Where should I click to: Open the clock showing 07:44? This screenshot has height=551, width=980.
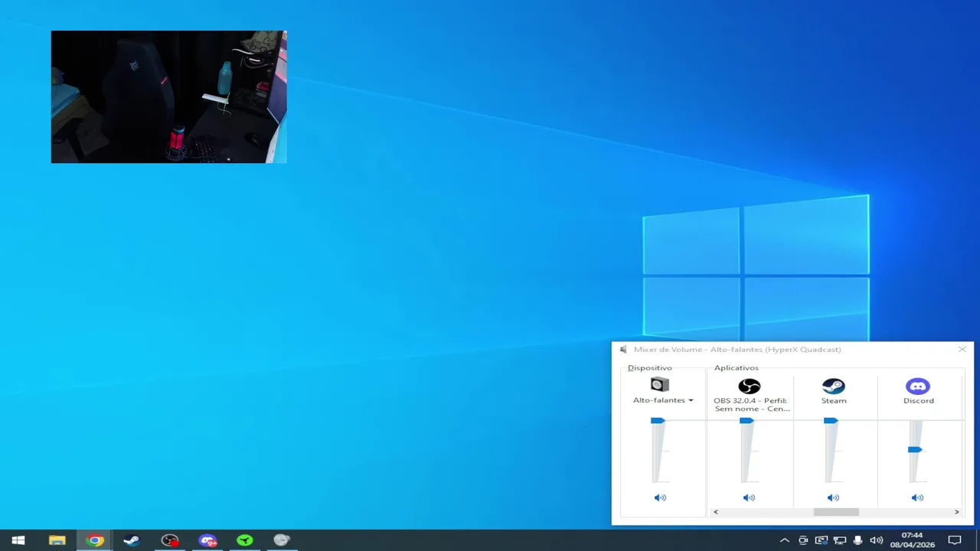tap(912, 540)
